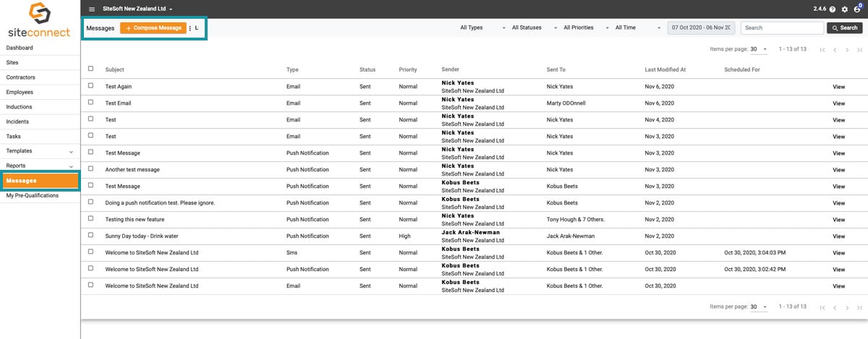Click 'Tony Hough & 7 Others.' recipient text
Image resolution: width=868 pixels, height=339 pixels.
(576, 219)
